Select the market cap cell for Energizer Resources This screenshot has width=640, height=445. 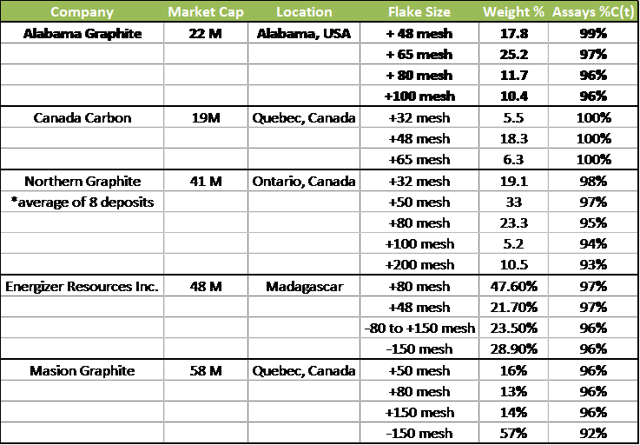click(205, 285)
